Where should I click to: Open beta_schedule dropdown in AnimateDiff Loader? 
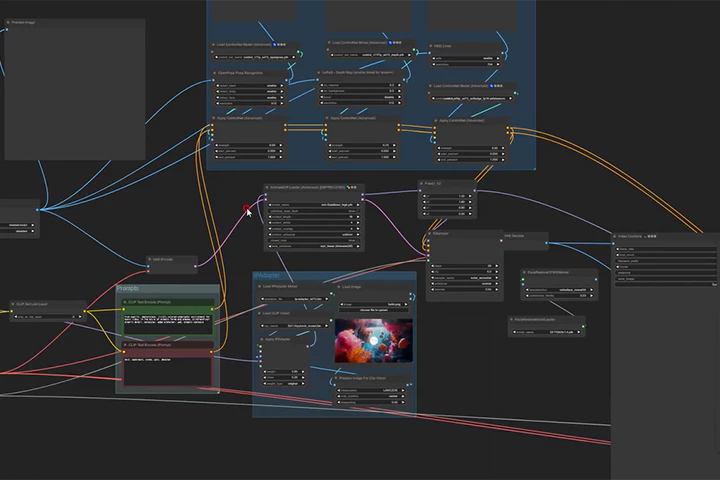pyautogui.click(x=314, y=246)
